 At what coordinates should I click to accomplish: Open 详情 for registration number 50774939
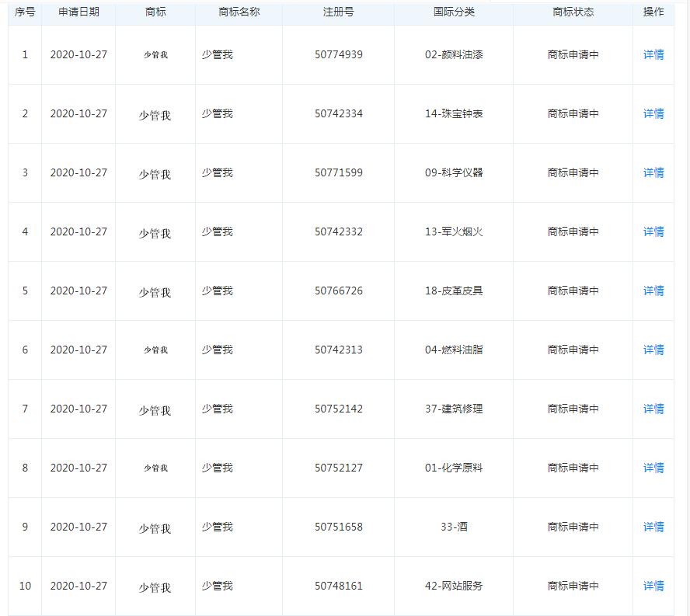point(653,54)
